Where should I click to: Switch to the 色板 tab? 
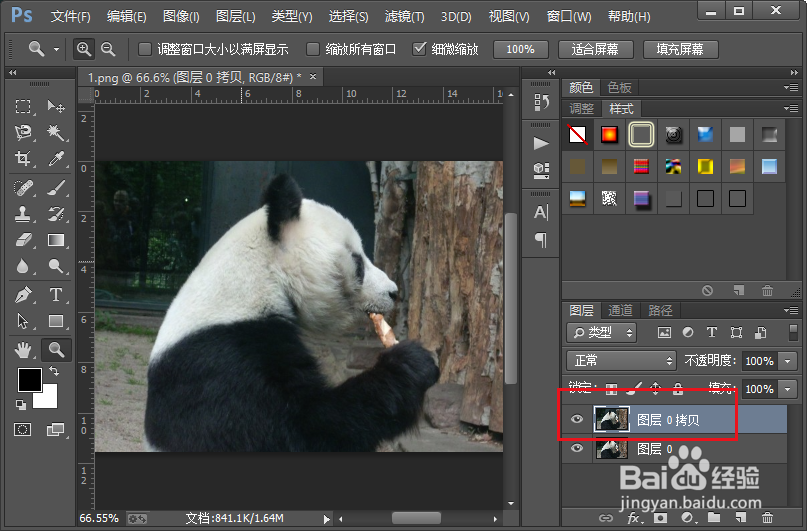tap(619, 87)
